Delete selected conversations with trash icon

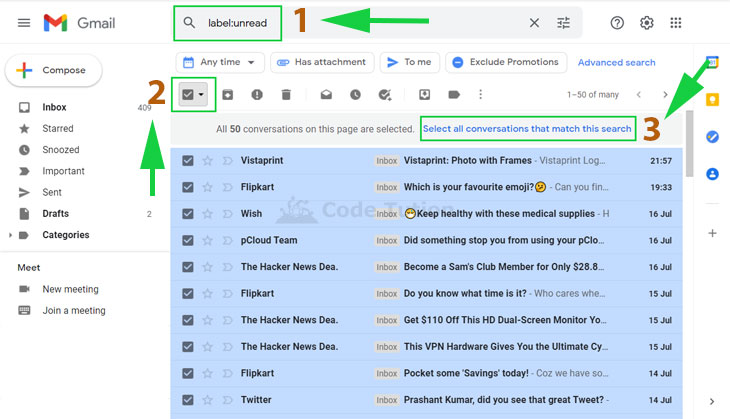(x=286, y=95)
